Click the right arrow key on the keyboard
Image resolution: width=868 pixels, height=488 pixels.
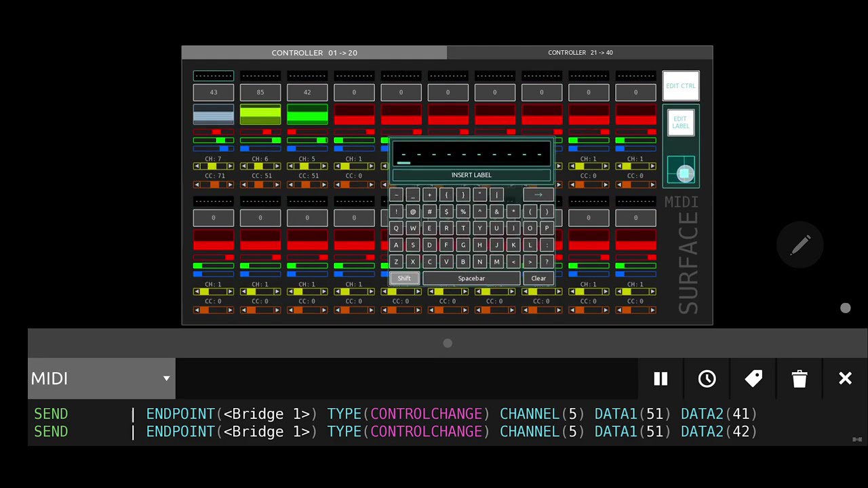pos(538,195)
